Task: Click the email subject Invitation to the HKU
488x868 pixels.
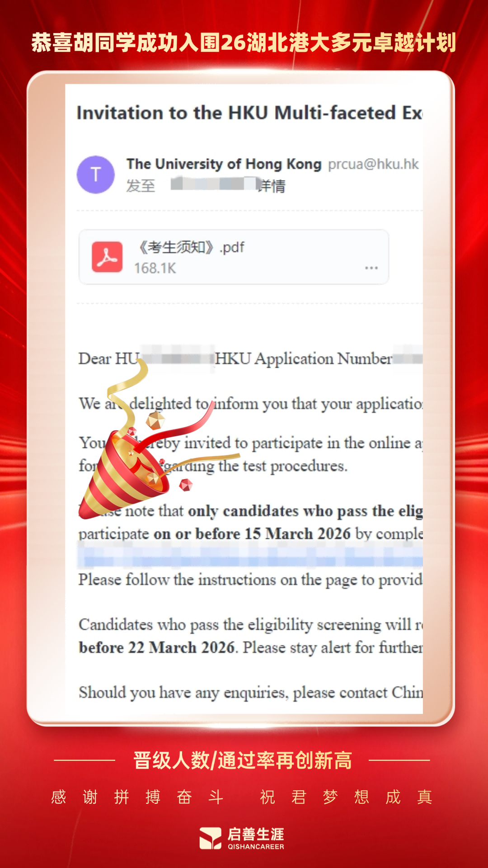Action: [x=249, y=113]
